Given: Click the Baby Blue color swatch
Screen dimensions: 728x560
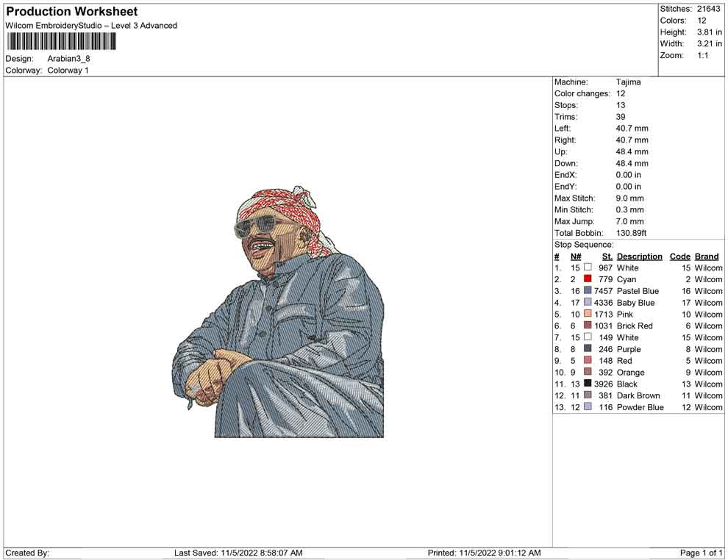Looking at the screenshot, I should (x=588, y=302).
